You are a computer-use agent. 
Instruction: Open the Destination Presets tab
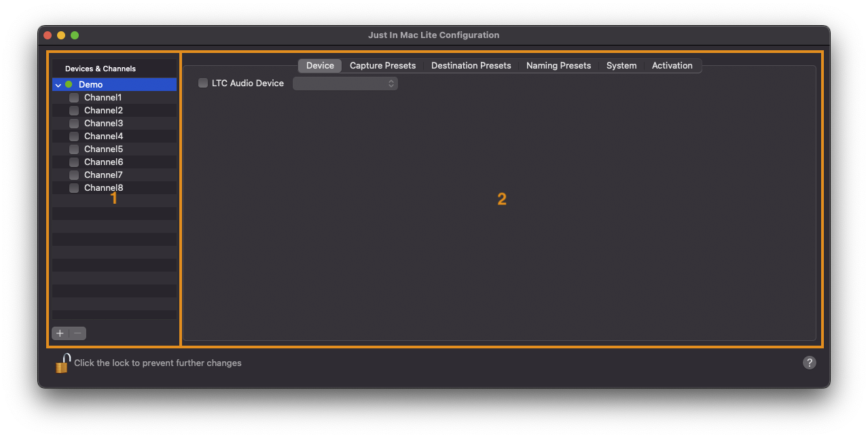pyautogui.click(x=471, y=65)
